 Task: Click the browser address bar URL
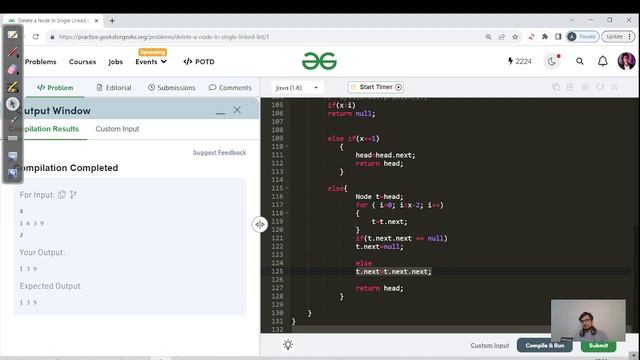(x=164, y=37)
